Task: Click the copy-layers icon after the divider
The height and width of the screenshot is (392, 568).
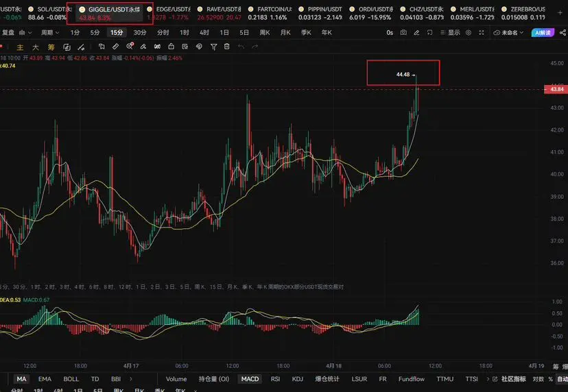Action: coord(102,47)
